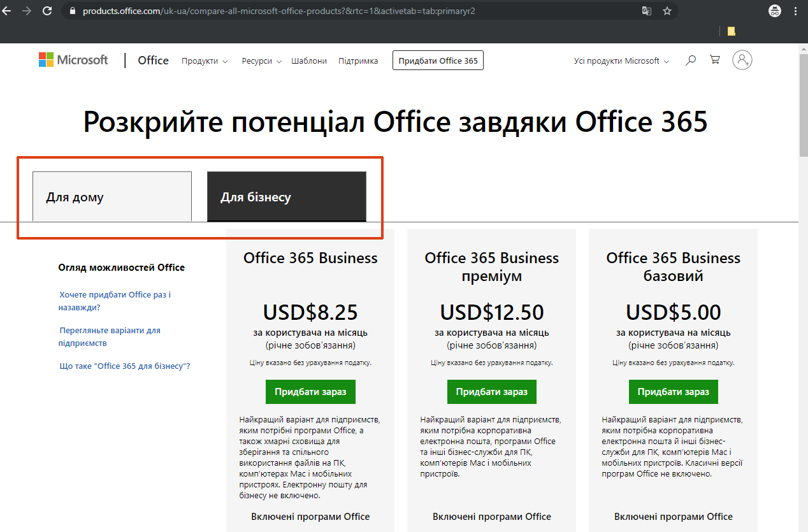
Task: Go to the Office home link
Action: pos(153,61)
